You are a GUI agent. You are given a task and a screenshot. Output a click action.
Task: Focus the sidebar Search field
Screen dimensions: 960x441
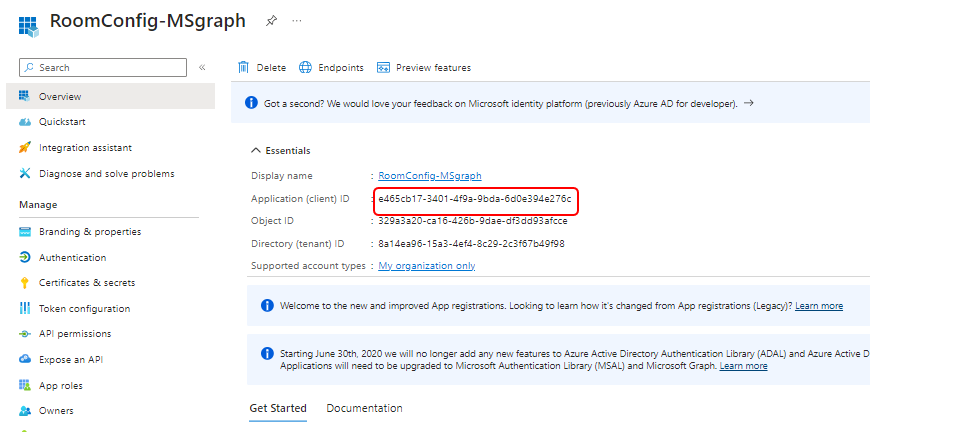point(103,67)
